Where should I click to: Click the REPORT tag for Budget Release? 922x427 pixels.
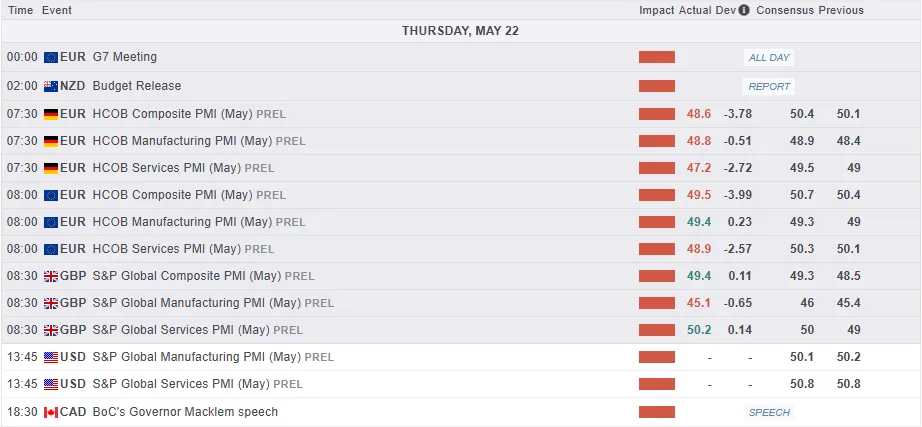(x=769, y=86)
